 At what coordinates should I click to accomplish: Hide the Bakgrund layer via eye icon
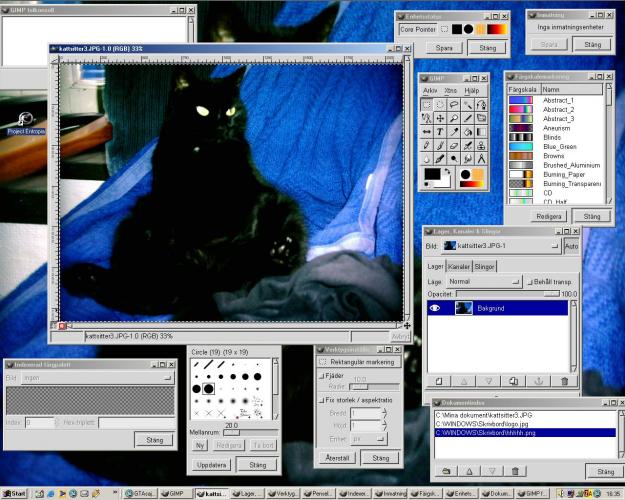point(436,309)
